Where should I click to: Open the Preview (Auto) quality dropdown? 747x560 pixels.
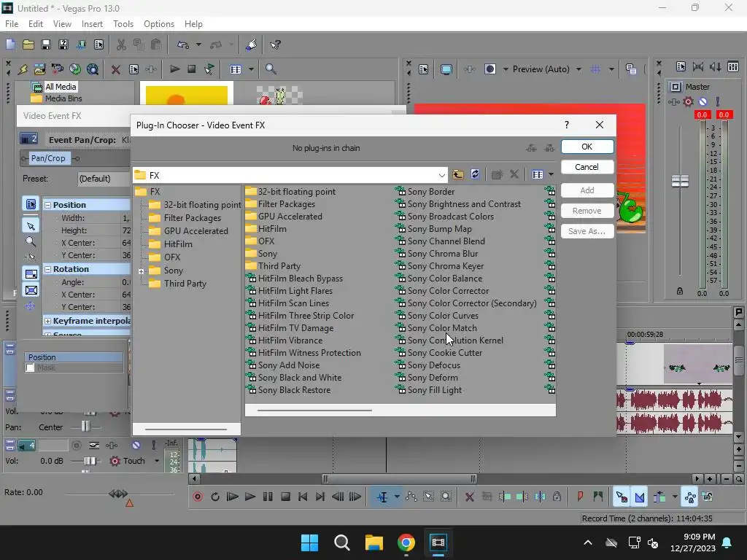pyautogui.click(x=578, y=69)
